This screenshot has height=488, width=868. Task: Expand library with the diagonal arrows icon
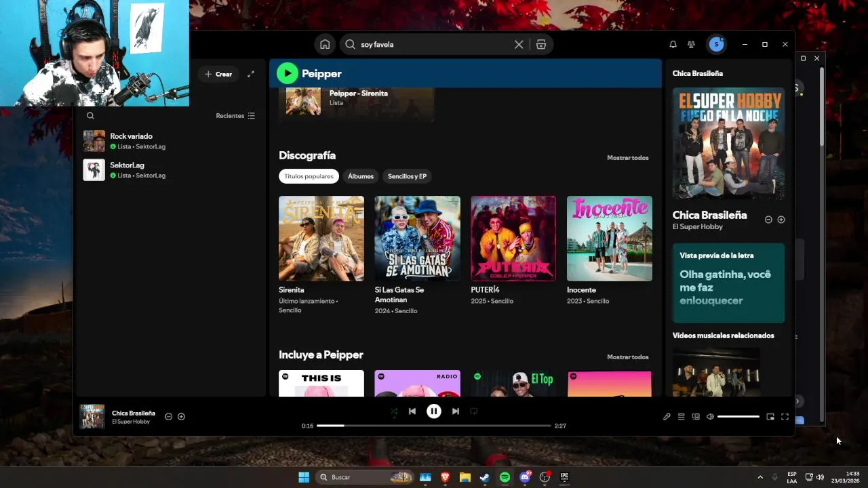pos(251,74)
